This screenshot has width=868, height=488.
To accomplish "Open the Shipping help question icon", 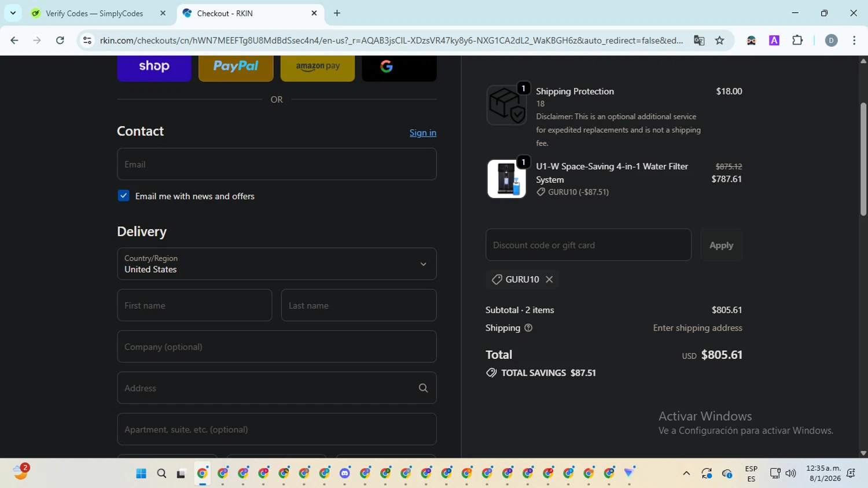I will 528,328.
